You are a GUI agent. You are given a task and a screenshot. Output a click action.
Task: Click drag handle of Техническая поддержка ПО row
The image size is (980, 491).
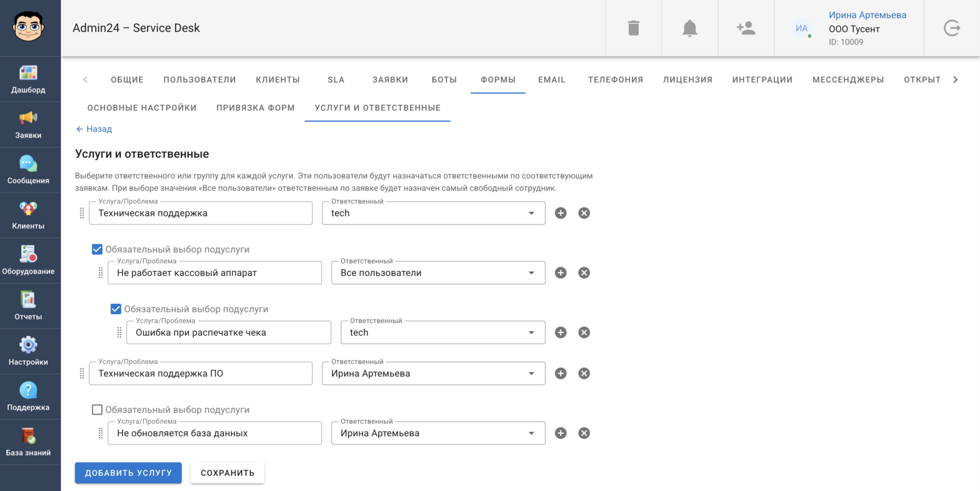(x=82, y=374)
